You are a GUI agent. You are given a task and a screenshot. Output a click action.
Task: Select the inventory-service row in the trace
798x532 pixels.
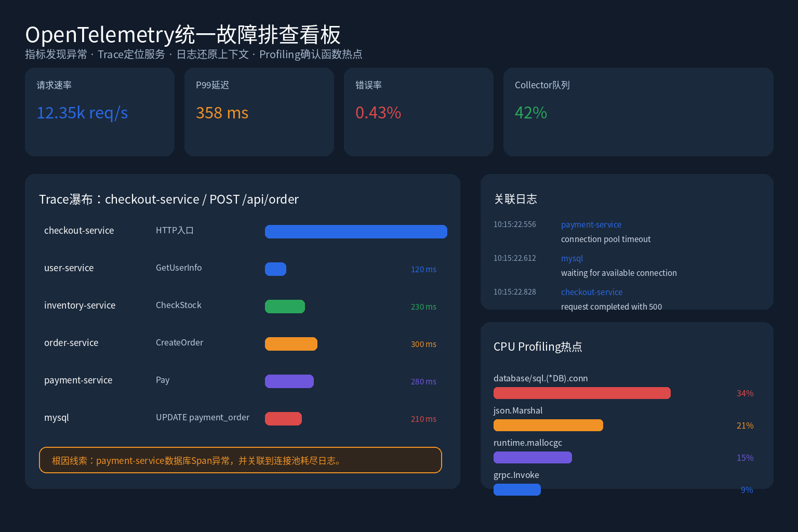pos(80,305)
